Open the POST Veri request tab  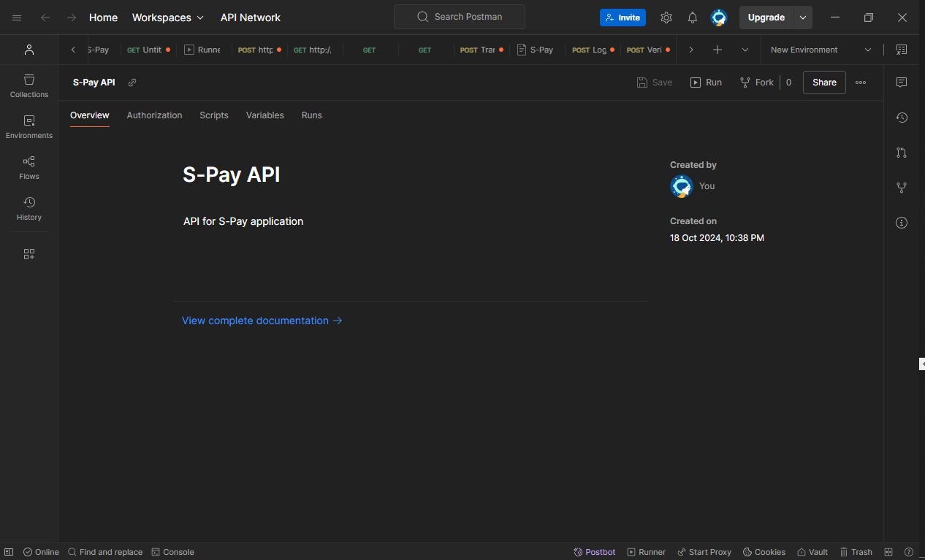[x=648, y=50]
